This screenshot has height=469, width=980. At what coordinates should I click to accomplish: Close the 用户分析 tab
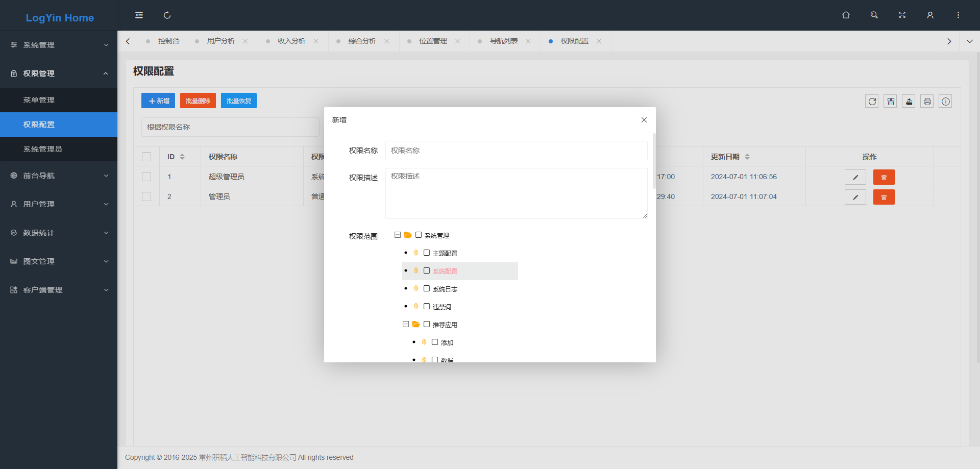[246, 41]
